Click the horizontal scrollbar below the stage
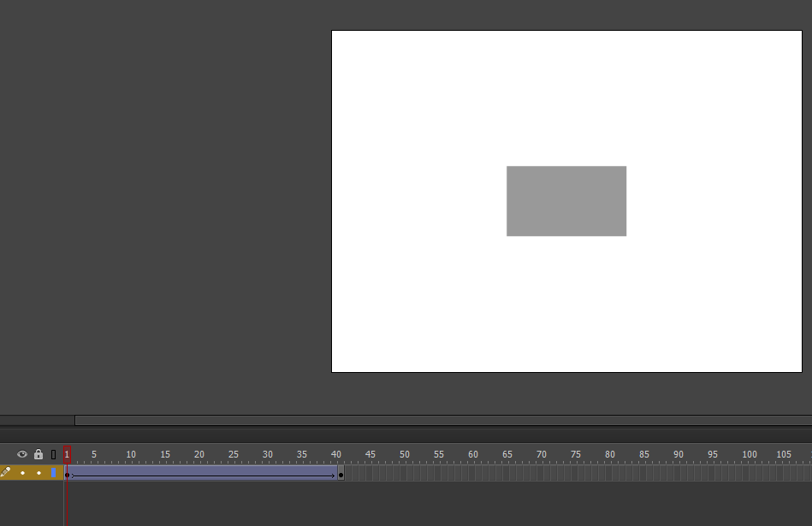The height and width of the screenshot is (526, 812). pyautogui.click(x=443, y=421)
